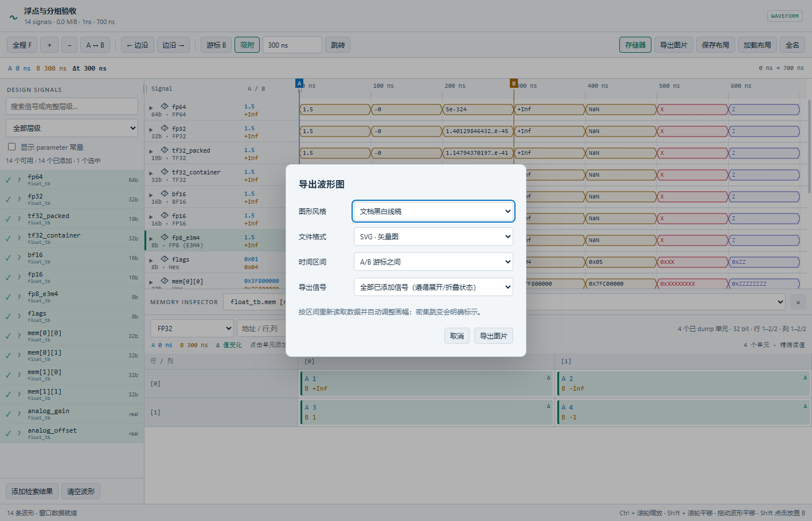Expand the tf32_packed waveform row
Viewport: 812px width, 521px height.
151,151
